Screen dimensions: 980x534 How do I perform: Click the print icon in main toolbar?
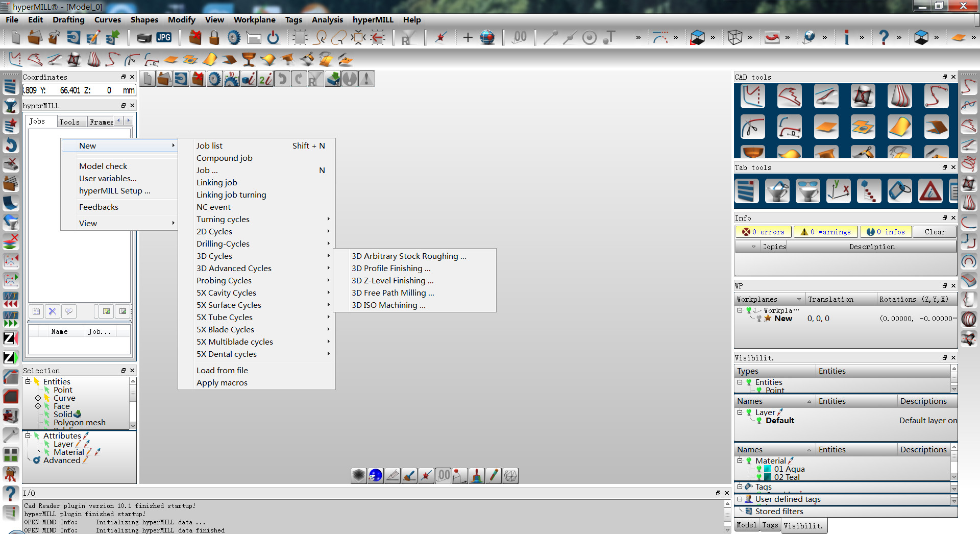144,37
